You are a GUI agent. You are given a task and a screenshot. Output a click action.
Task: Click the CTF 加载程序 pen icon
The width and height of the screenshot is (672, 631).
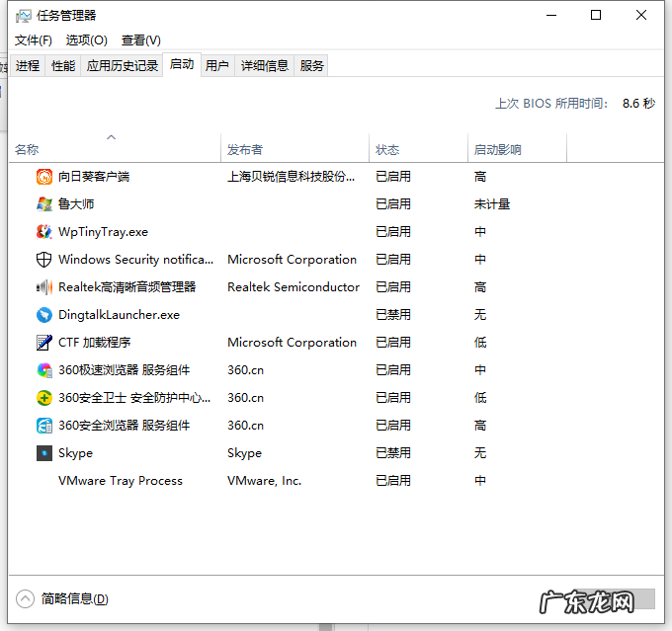(x=44, y=343)
